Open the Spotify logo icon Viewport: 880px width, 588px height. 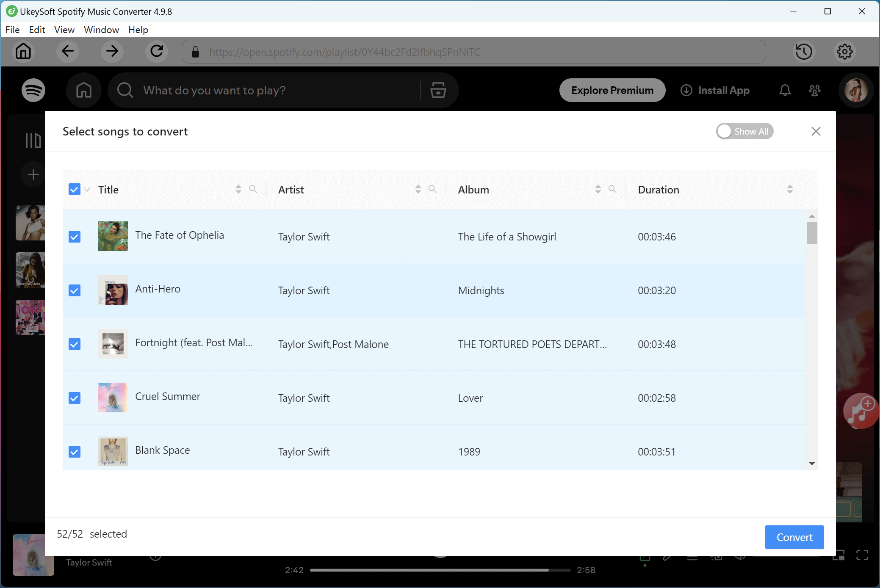[x=33, y=90]
